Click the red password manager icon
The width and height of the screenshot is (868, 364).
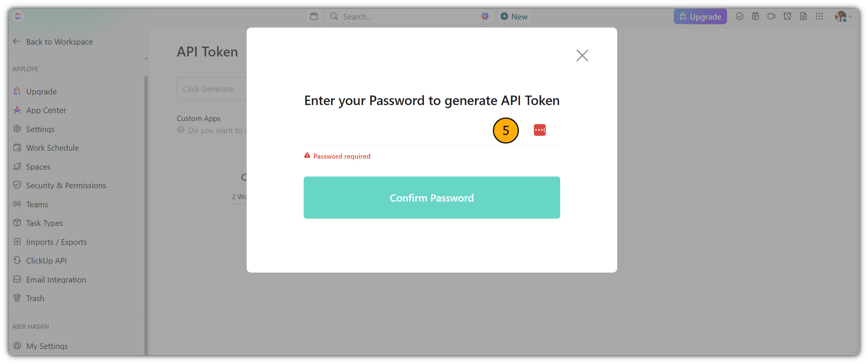click(539, 130)
